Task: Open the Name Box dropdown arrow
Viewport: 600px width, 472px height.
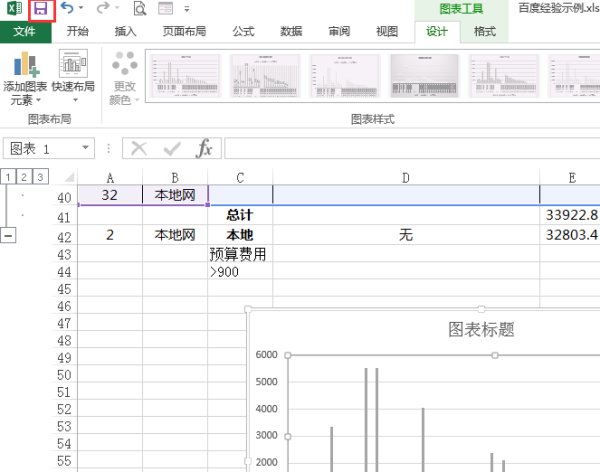Action: tap(86, 148)
